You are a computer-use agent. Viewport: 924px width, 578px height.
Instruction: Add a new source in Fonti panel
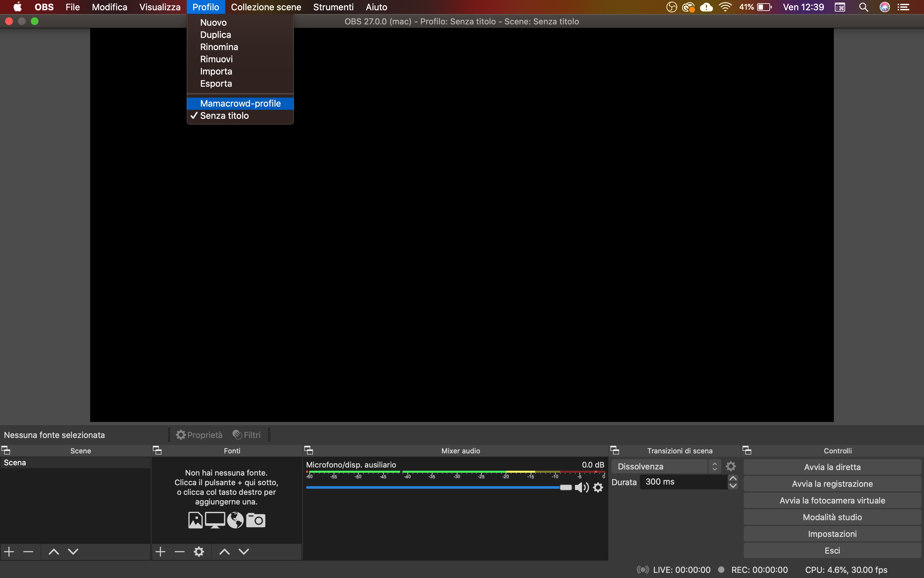[161, 552]
